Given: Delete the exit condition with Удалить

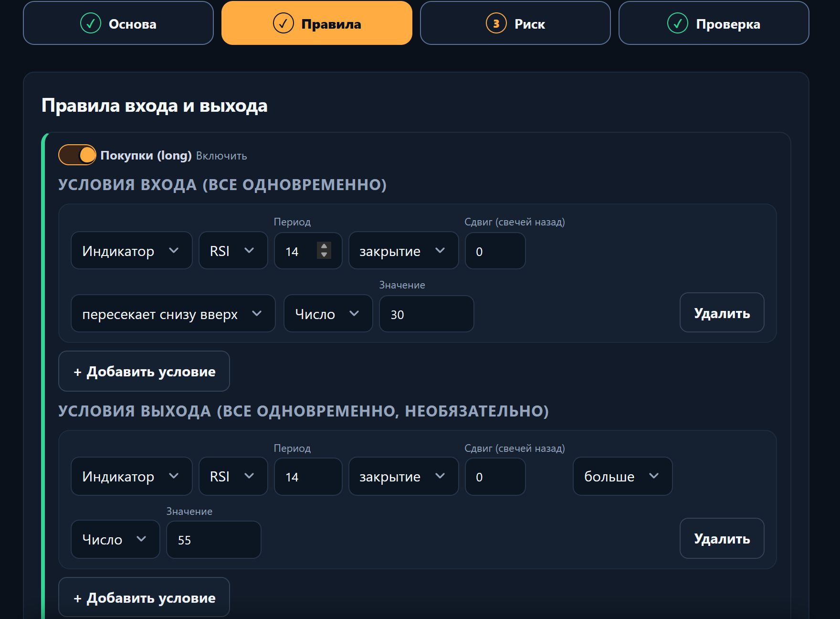Looking at the screenshot, I should [722, 538].
